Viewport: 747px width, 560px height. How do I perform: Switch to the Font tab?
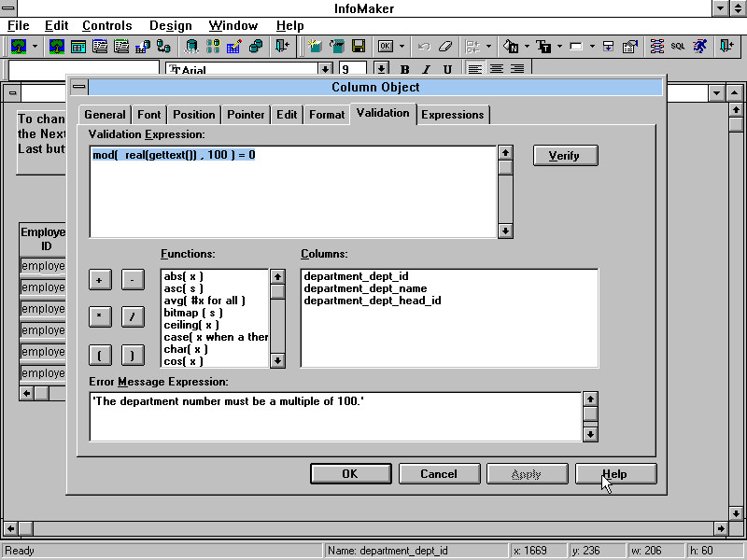(149, 115)
